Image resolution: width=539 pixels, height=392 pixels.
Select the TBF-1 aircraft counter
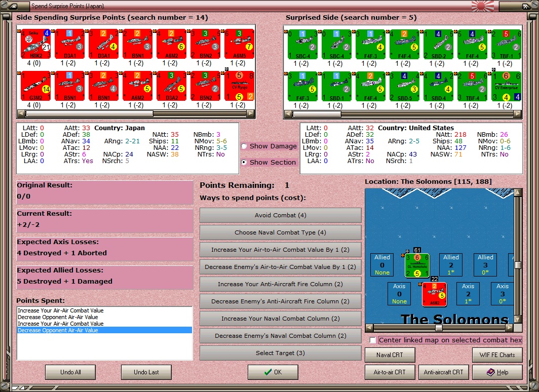pyautogui.click(x=507, y=44)
